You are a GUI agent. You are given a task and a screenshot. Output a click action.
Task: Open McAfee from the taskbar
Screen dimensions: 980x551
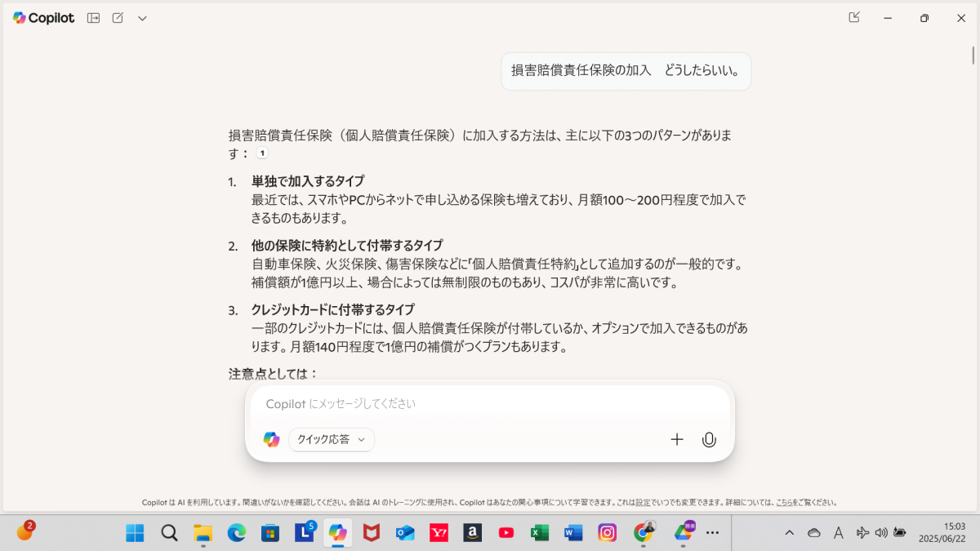pos(371,533)
